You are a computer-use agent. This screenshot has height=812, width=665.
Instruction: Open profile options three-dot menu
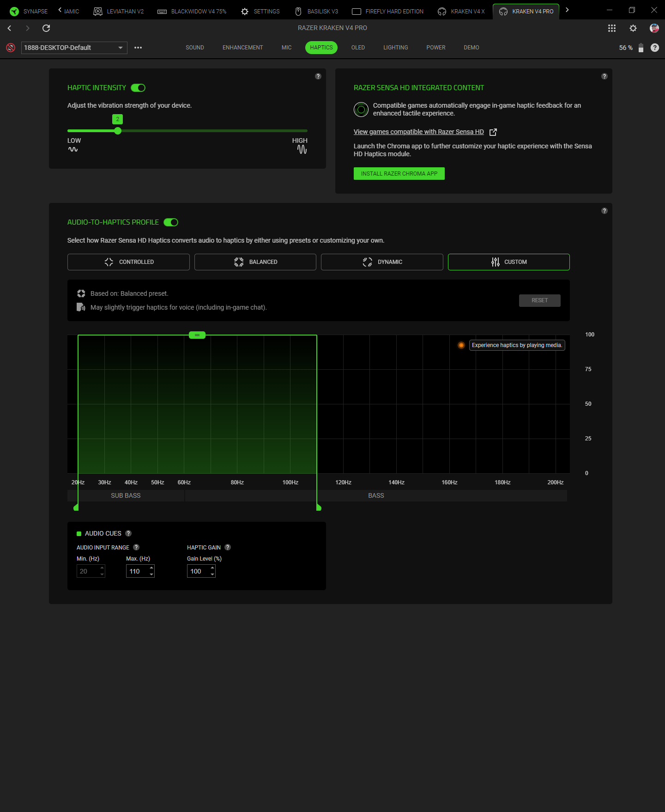tap(138, 48)
